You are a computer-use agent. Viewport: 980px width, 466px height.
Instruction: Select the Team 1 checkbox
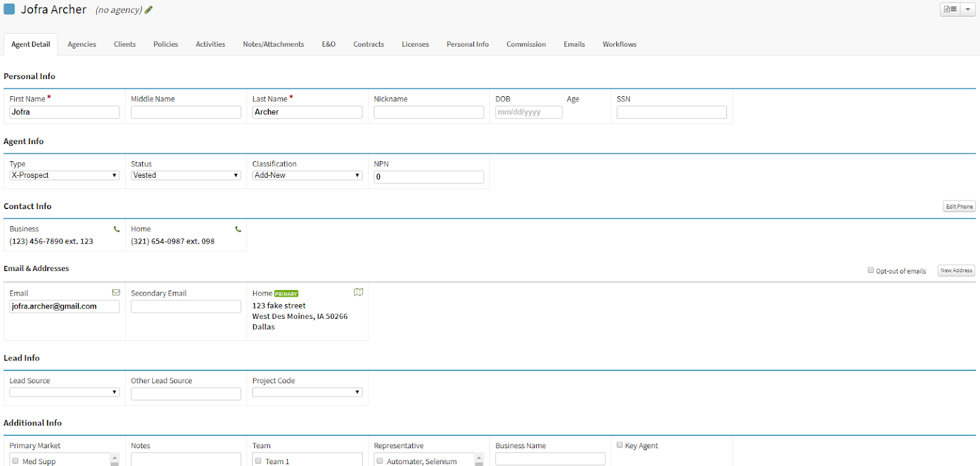[258, 461]
